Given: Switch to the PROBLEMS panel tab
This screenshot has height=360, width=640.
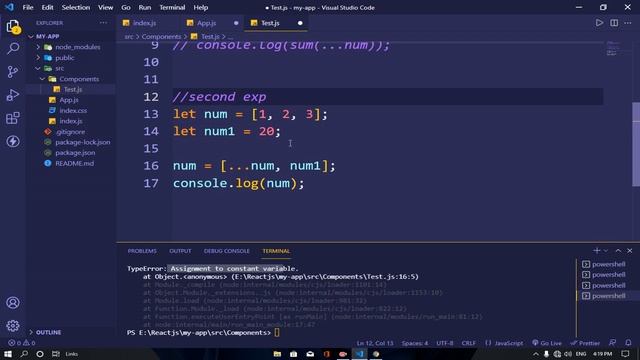Looking at the screenshot, I should (142, 251).
